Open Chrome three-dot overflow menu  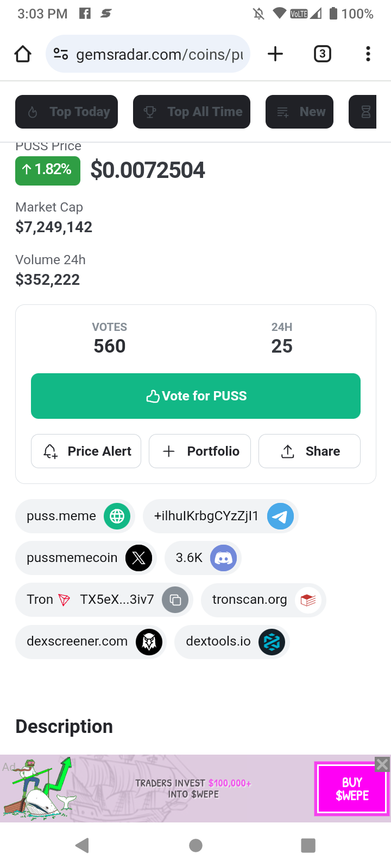point(368,54)
